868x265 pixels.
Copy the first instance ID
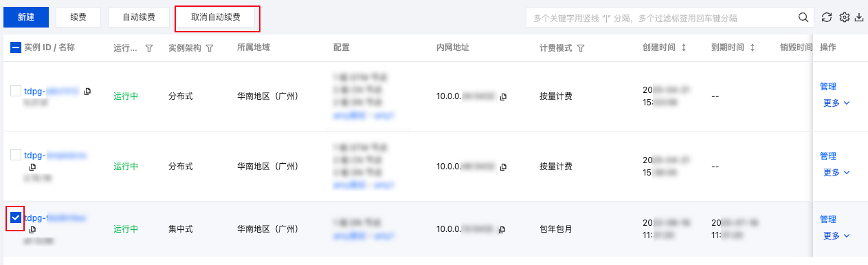pos(87,91)
